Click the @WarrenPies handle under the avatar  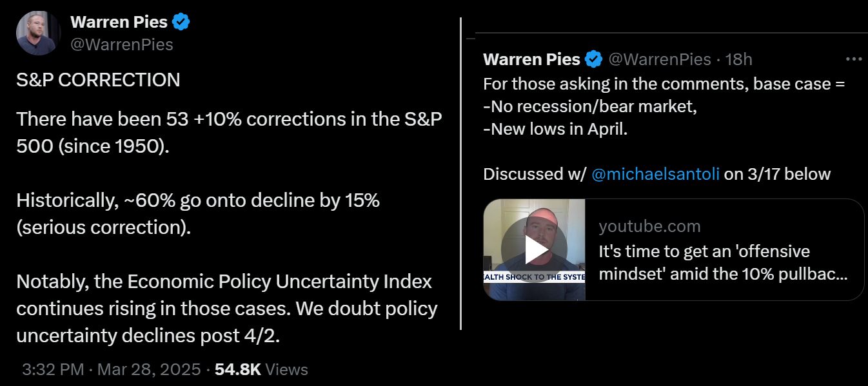coord(121,44)
